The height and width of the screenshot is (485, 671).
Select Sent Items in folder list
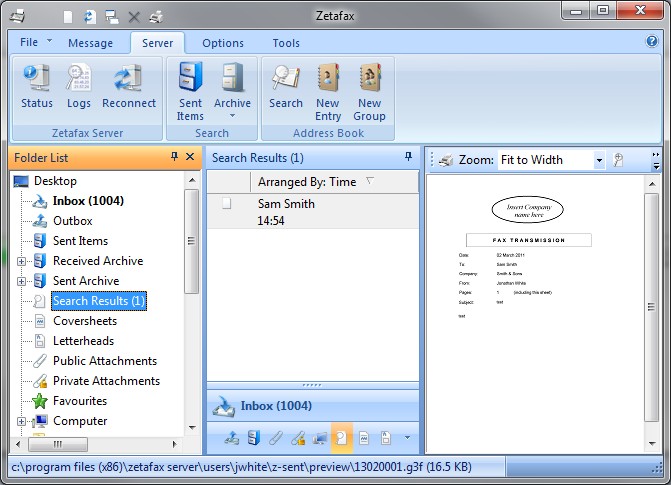80,241
